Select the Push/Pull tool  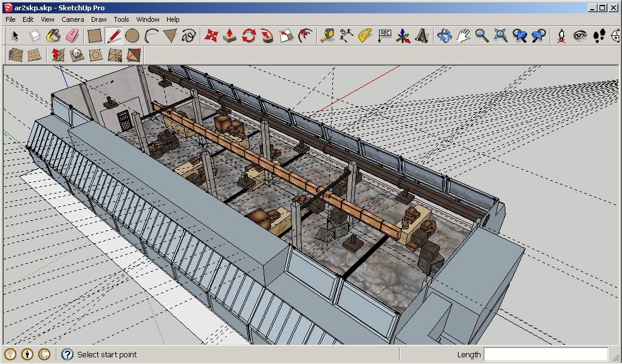(230, 36)
